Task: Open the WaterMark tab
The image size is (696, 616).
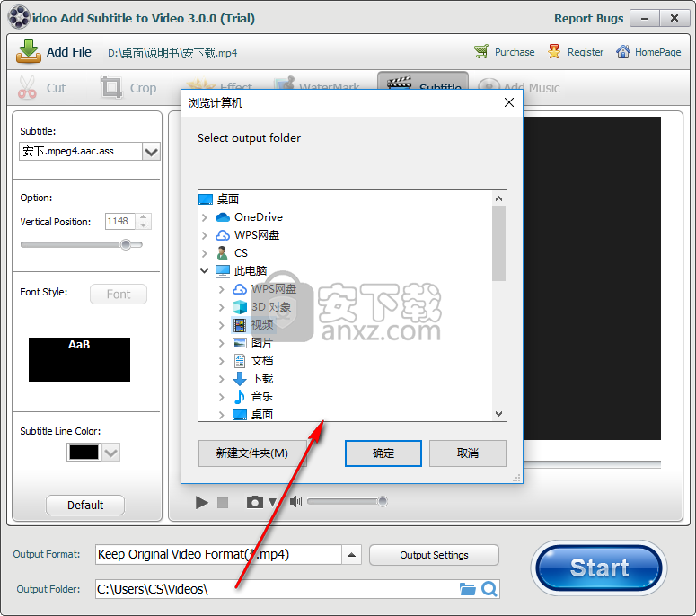Action: click(x=316, y=85)
